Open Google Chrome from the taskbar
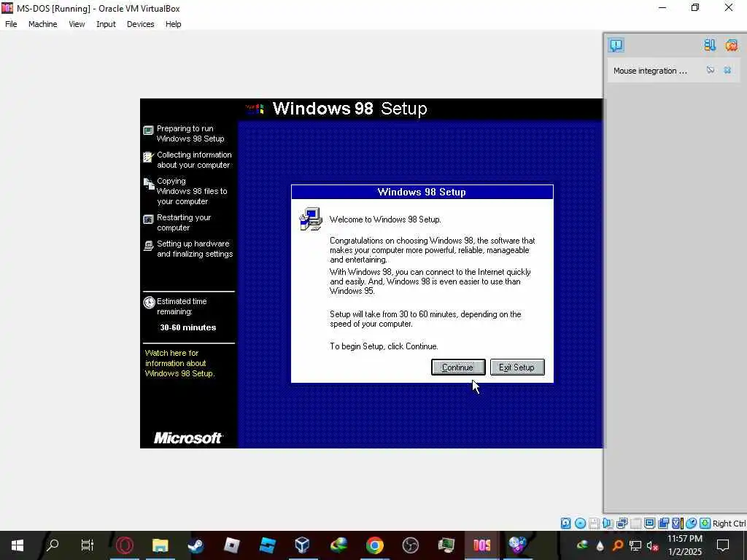Screen dimensions: 747x560 coord(374,545)
